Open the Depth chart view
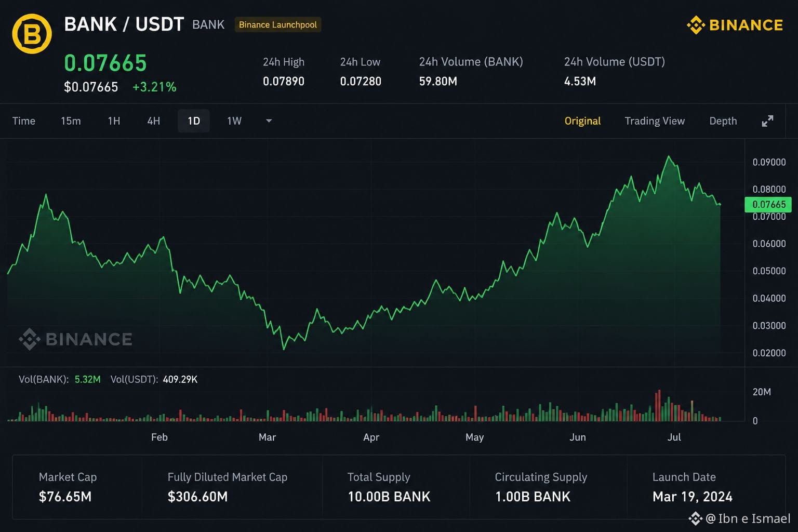The width and height of the screenshot is (798, 532). pos(723,121)
